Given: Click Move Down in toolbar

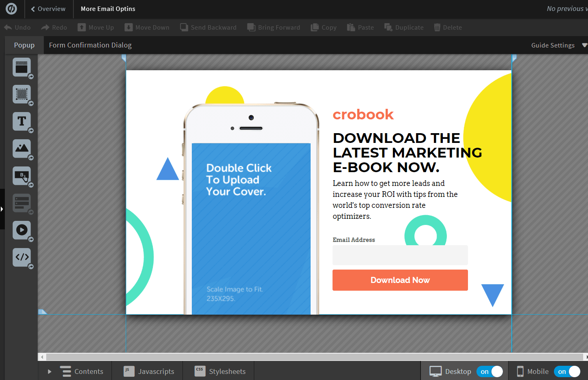Looking at the screenshot, I should click(x=147, y=27).
